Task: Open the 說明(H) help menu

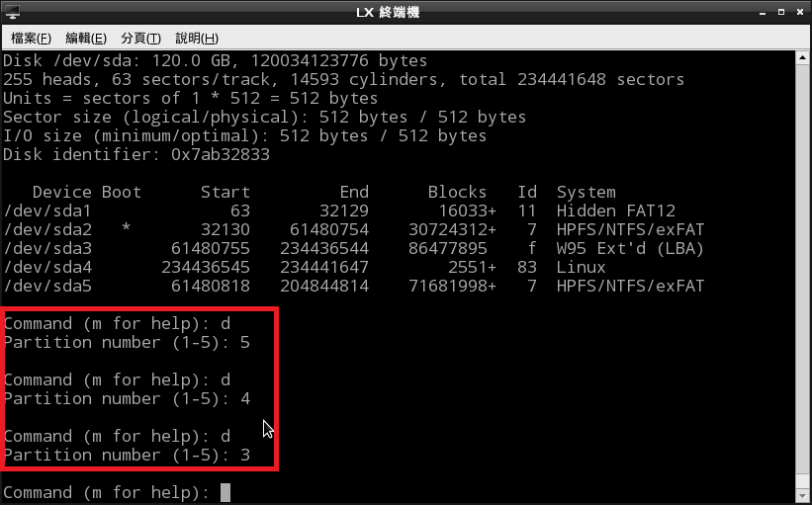Action: (196, 38)
